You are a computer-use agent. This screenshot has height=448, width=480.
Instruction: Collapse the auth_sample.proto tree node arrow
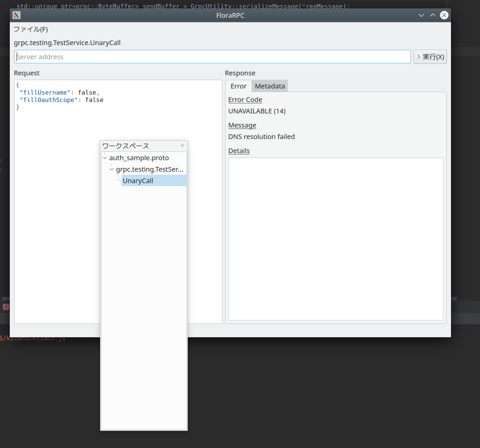pyautogui.click(x=105, y=158)
